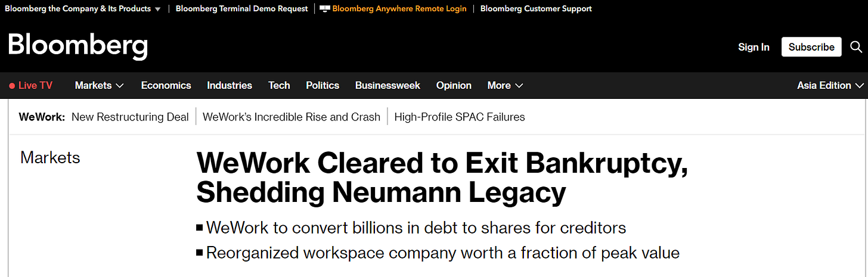Select the Tech navigation item

click(x=279, y=85)
